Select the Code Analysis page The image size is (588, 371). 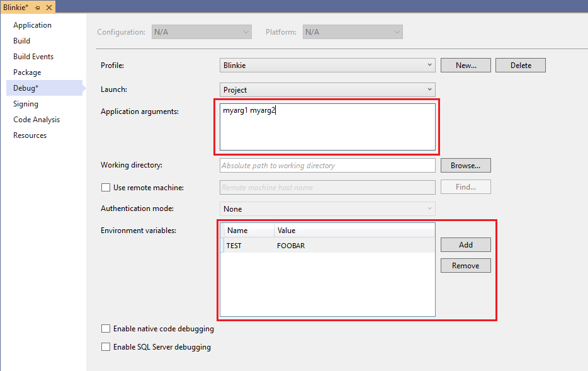coord(37,120)
